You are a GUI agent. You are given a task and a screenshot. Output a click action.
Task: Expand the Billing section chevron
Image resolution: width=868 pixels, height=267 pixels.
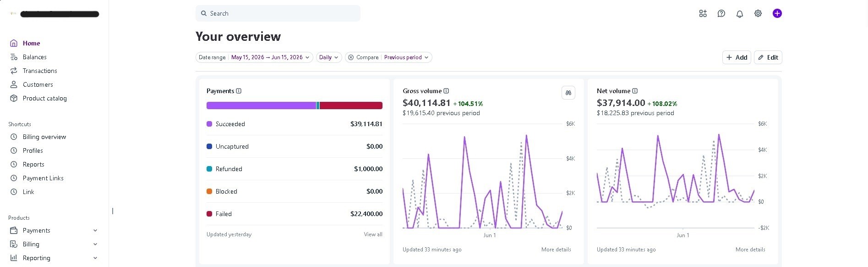[95, 244]
